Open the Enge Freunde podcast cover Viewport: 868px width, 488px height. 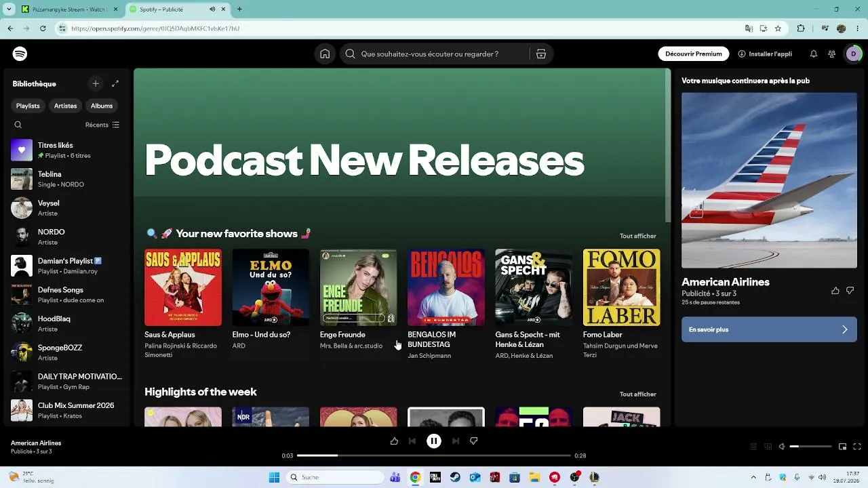pos(358,287)
